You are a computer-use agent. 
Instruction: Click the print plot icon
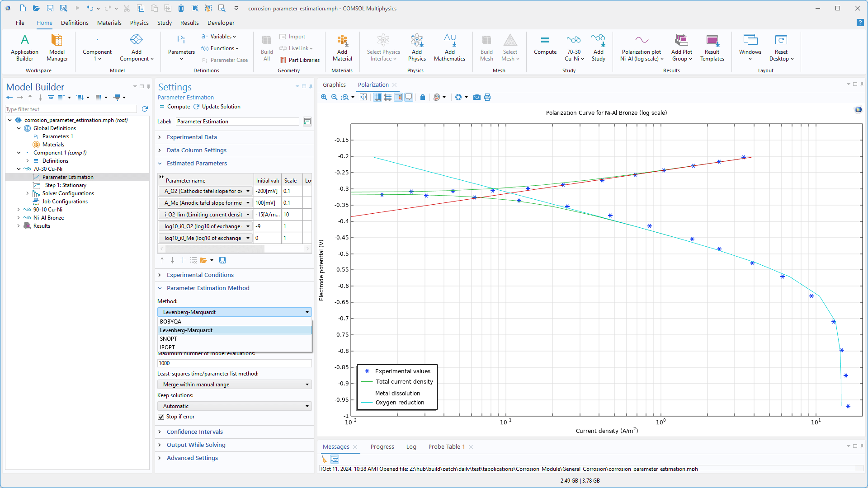tap(487, 97)
